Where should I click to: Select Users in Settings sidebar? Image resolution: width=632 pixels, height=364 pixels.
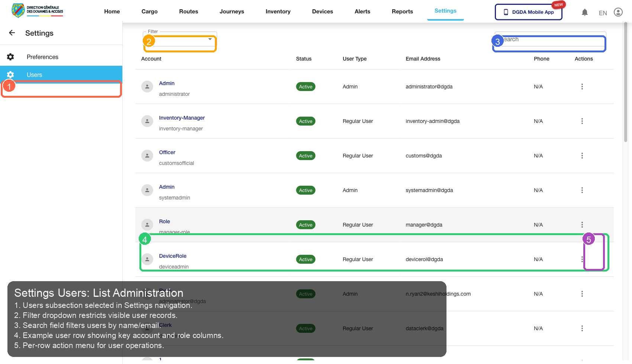(34, 75)
